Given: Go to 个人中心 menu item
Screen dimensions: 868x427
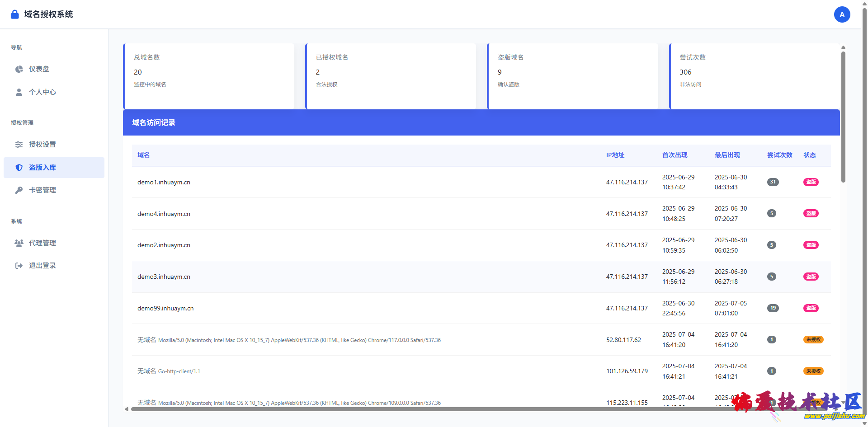Looking at the screenshot, I should 42,92.
